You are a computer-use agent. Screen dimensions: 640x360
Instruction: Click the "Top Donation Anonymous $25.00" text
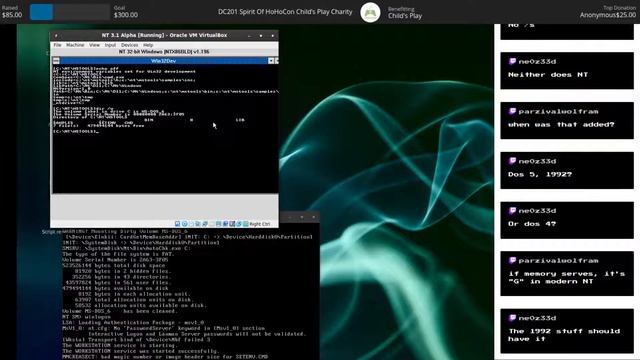(x=608, y=12)
